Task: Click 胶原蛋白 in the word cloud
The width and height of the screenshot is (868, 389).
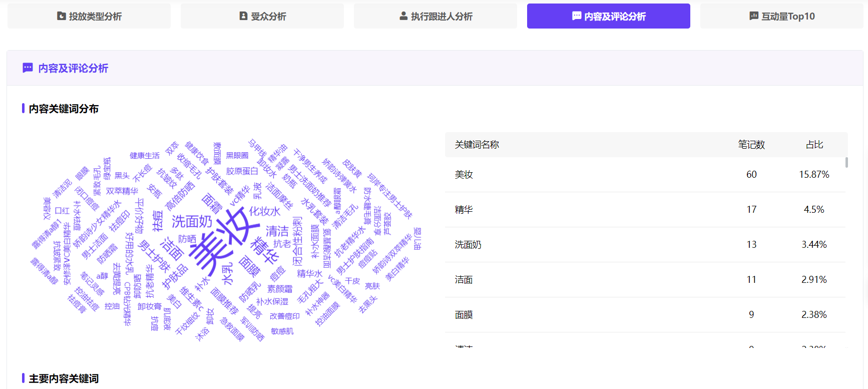Action: tap(242, 171)
